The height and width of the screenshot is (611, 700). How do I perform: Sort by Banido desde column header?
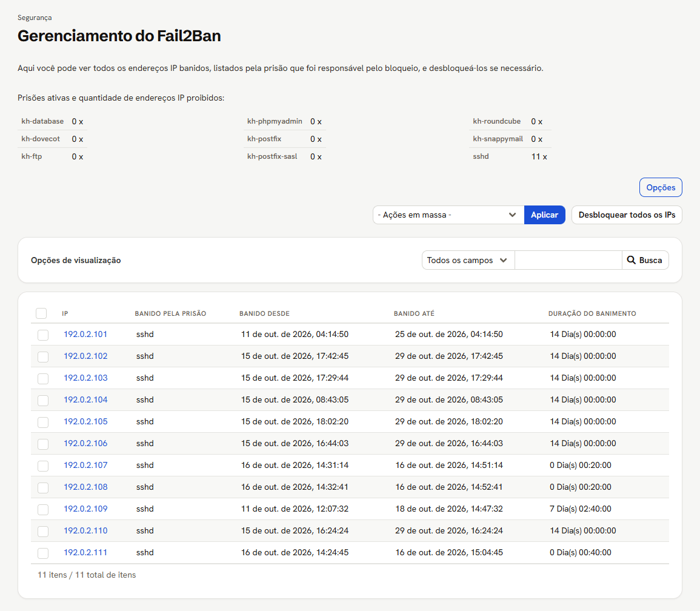(x=264, y=313)
